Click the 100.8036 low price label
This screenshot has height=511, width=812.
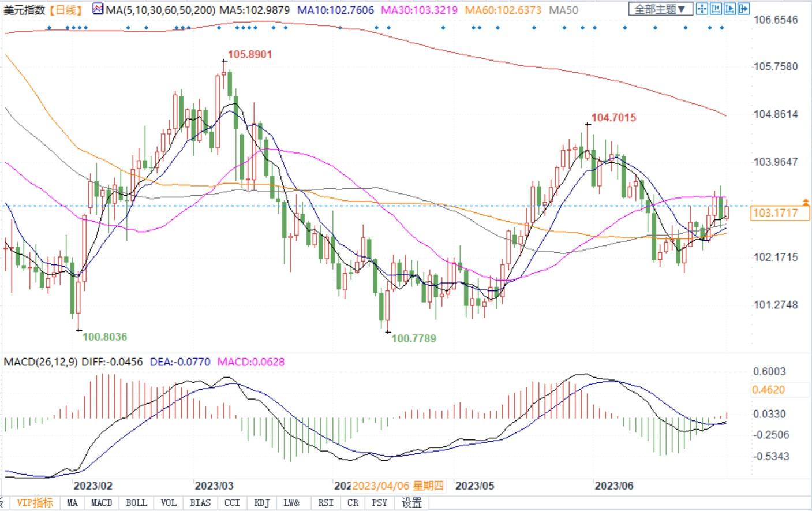[104, 337]
